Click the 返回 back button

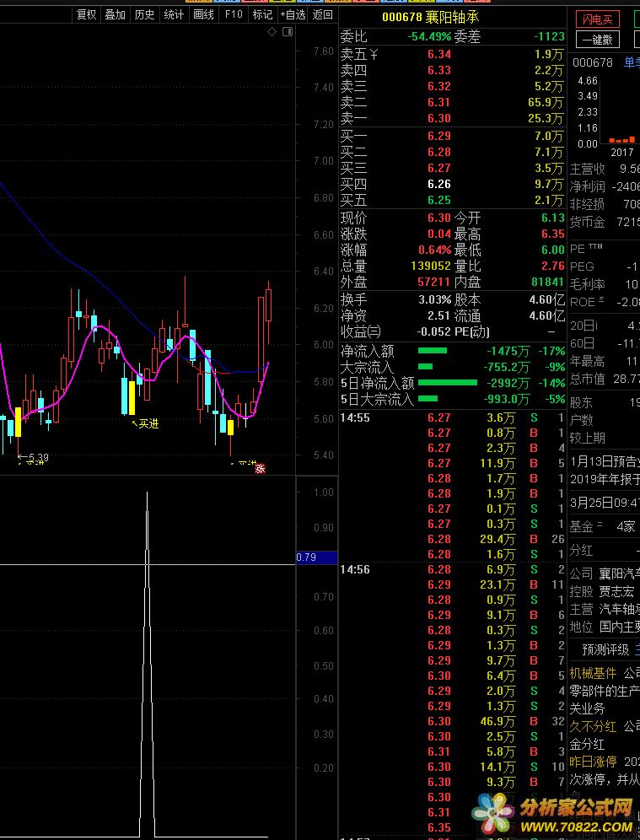pos(322,14)
